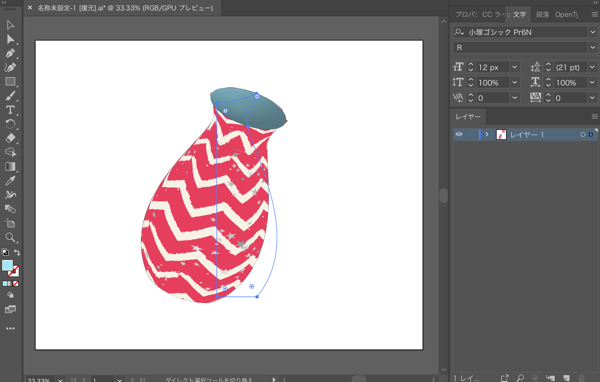This screenshot has width=600, height=382.
Task: Collapse the panel dock double-arrow
Action: click(x=594, y=2)
